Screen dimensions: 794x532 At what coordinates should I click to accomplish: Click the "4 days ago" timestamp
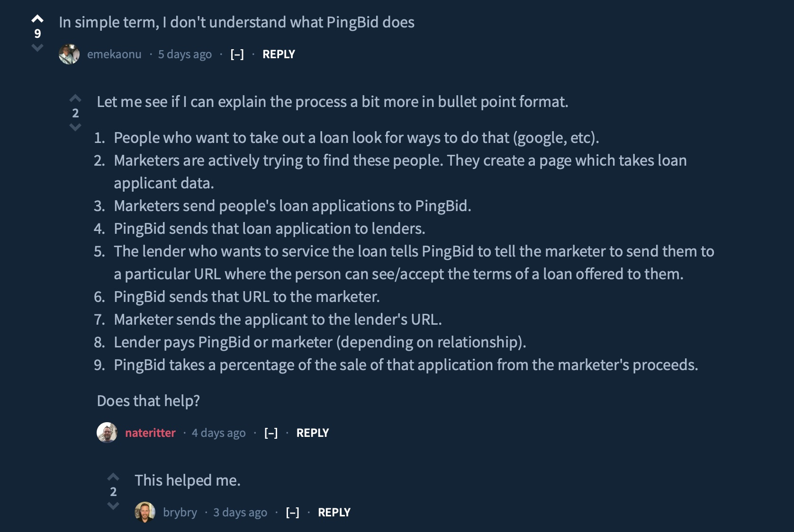click(218, 433)
